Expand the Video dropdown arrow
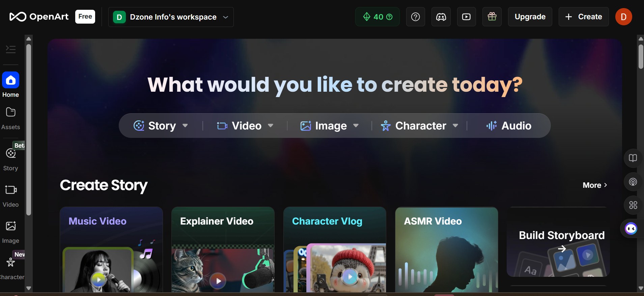644x296 pixels. [270, 126]
